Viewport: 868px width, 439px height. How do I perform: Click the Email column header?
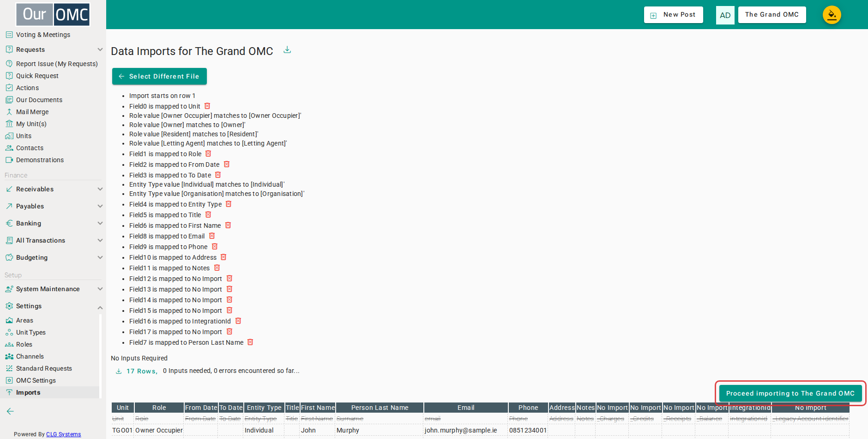pyautogui.click(x=466, y=408)
